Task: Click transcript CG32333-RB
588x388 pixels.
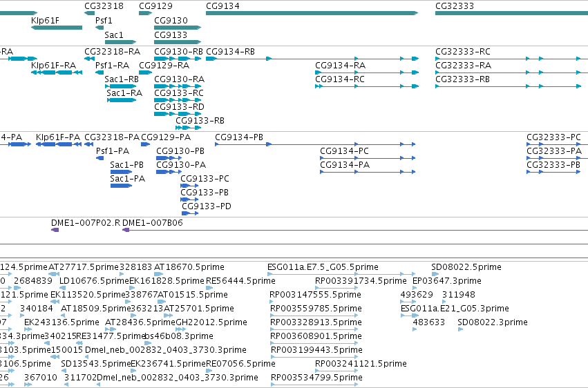Action: coord(508,86)
